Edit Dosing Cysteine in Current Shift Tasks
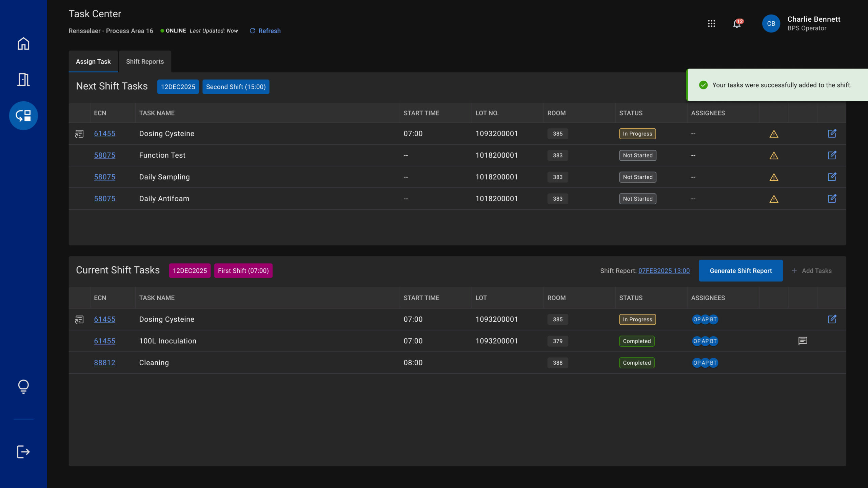868x488 pixels. [x=832, y=319]
